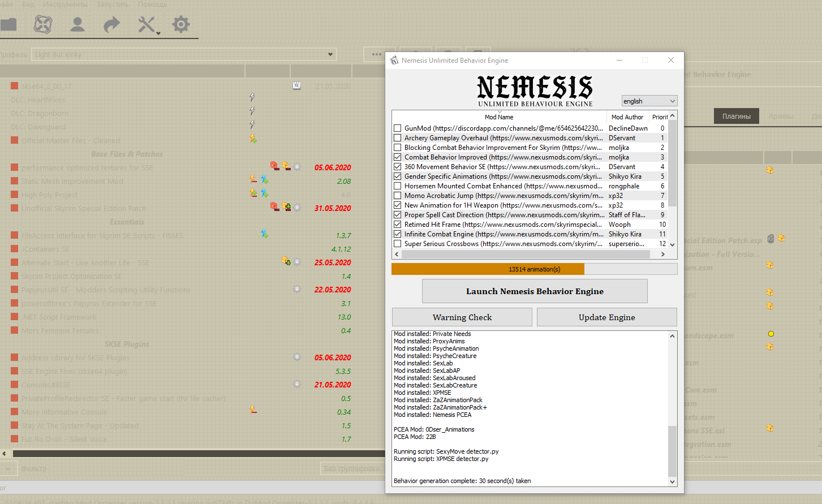Click the box flag in the ens SSE.esl plugin row
822x504 pixels.
[770, 428]
